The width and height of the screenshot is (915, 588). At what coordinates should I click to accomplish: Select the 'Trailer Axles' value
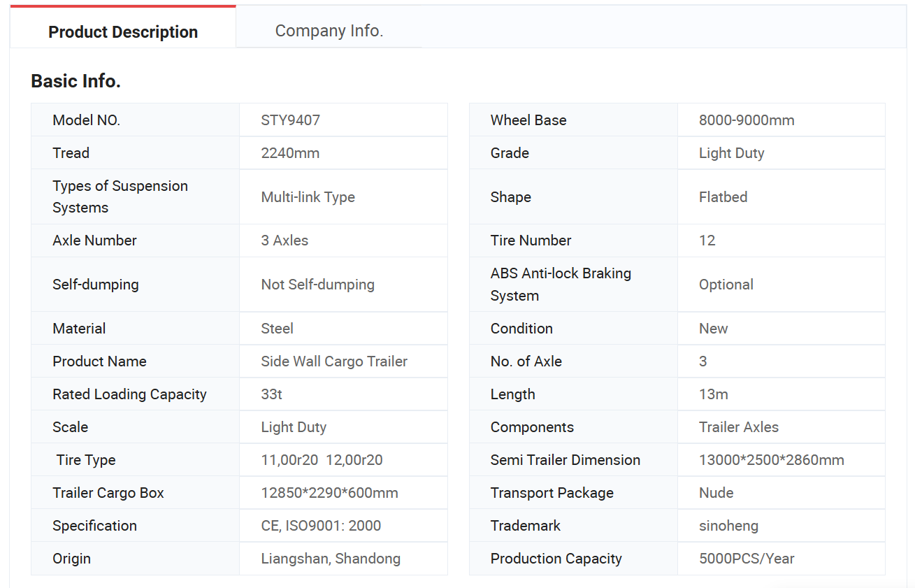click(x=739, y=427)
